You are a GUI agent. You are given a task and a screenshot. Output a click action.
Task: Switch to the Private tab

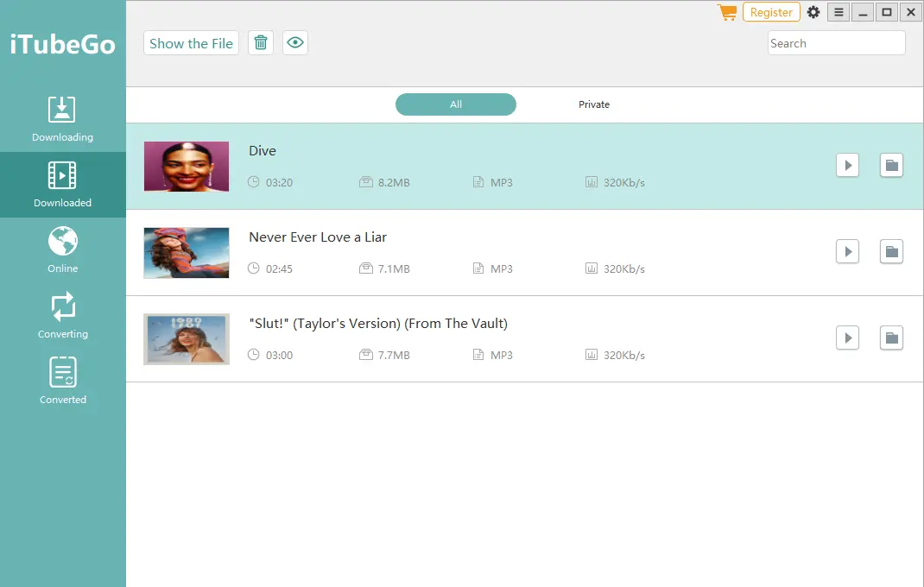click(x=594, y=104)
